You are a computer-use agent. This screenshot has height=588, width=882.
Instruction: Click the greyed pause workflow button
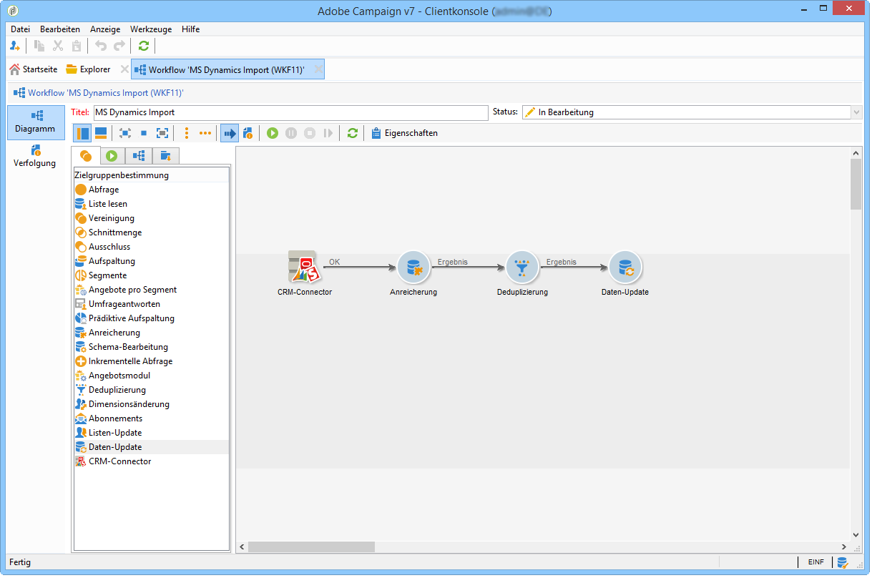[x=291, y=133]
